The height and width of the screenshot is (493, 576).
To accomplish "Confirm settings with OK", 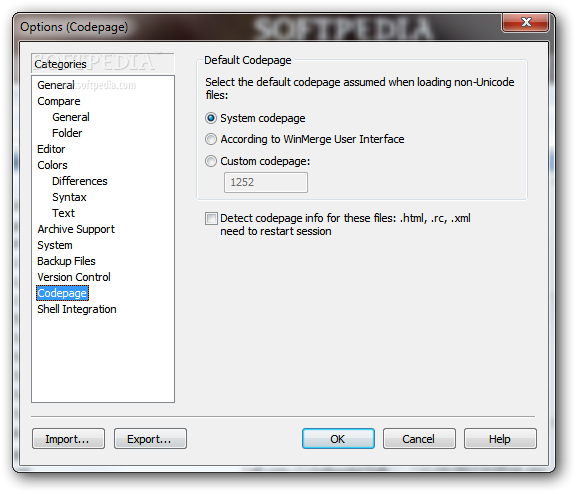I will pos(338,439).
